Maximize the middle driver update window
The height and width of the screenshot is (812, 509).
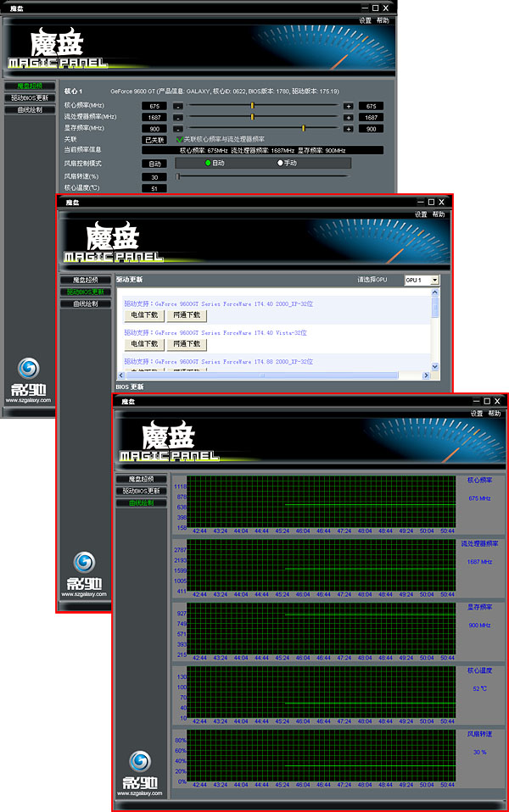click(x=431, y=202)
